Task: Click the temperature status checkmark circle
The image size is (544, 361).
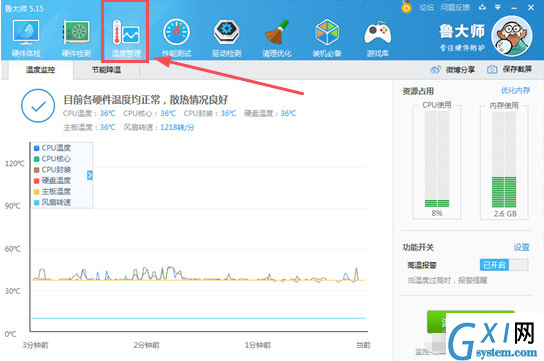Action: point(38,106)
